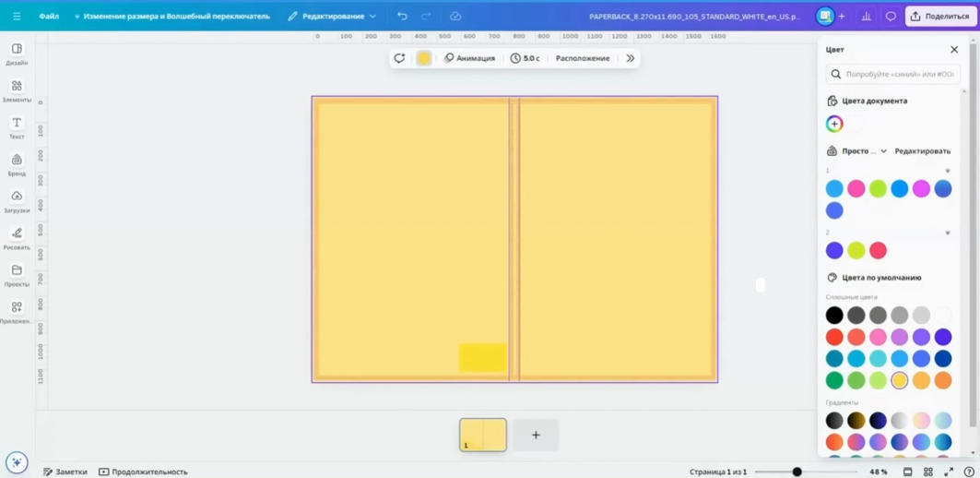Open the comments bubble icon
The width and height of the screenshot is (980, 478).
[x=891, y=17]
